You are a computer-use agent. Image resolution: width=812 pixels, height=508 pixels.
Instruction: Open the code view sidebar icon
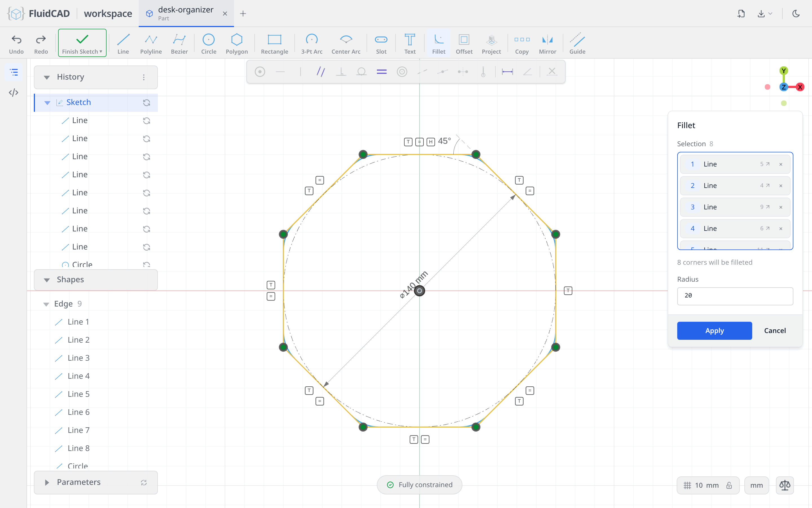click(x=14, y=92)
